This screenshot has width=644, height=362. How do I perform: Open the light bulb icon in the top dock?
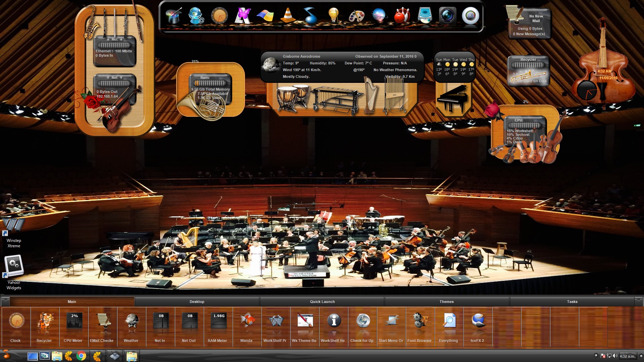pyautogui.click(x=333, y=16)
